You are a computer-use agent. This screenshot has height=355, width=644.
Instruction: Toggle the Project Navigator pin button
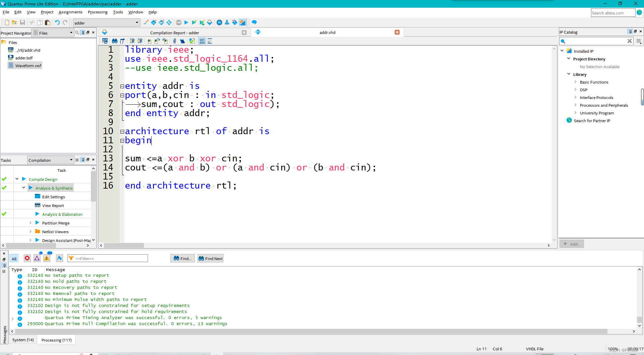click(83, 33)
